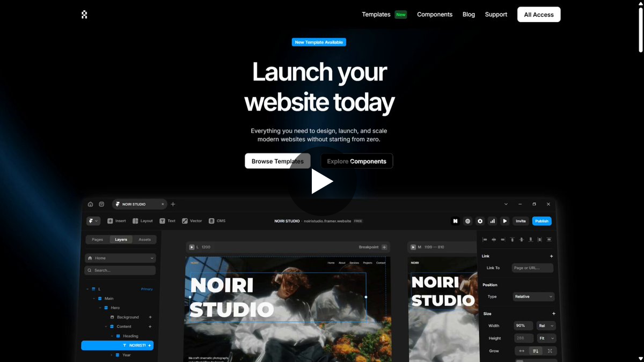Open the analytics bar chart icon
This screenshot has height=362, width=644.
click(492, 221)
